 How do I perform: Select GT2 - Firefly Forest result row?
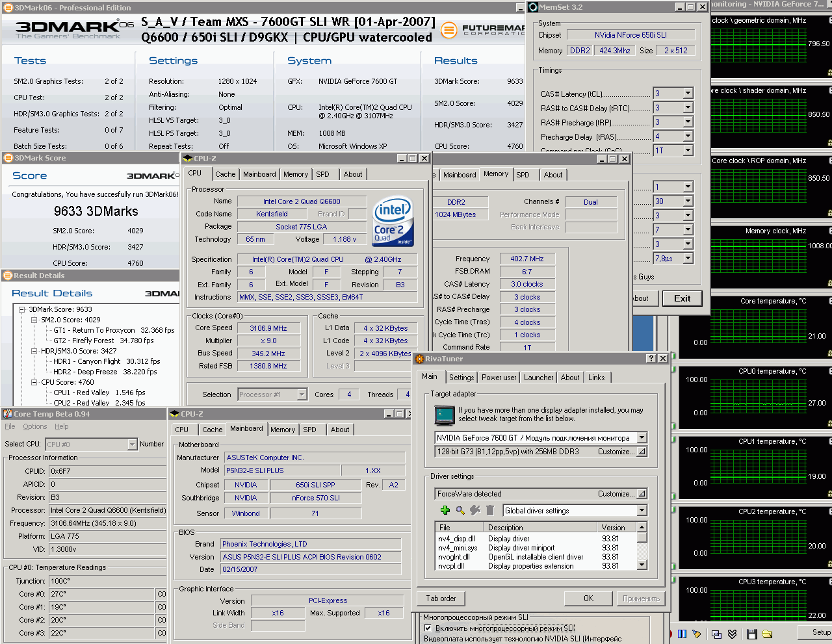103,341
